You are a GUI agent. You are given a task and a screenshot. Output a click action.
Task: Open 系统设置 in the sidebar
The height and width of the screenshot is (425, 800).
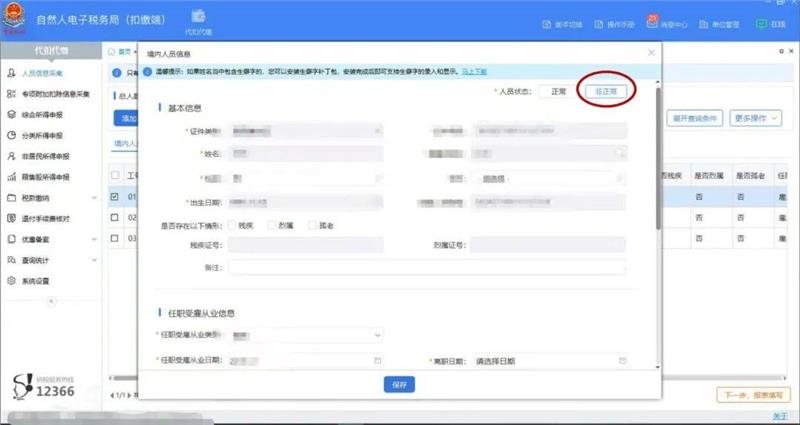pos(42,281)
